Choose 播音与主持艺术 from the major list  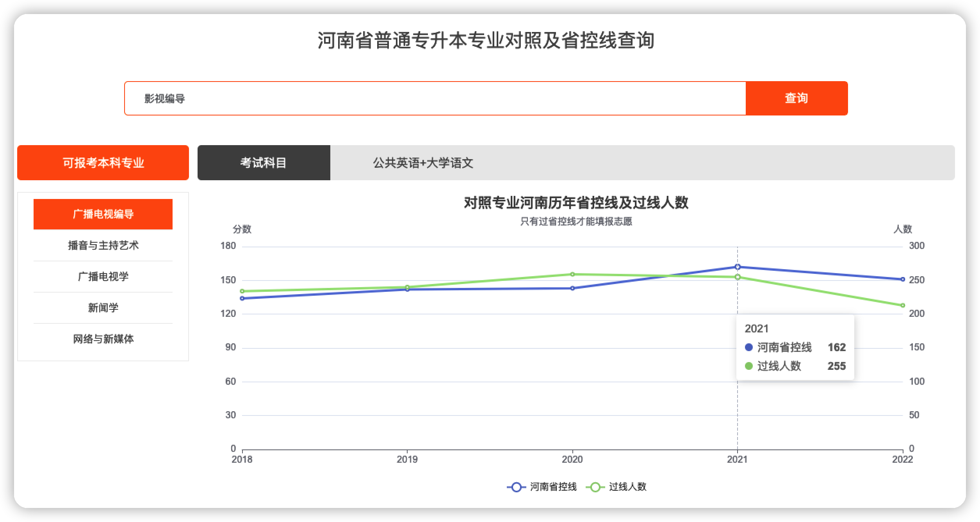(103, 245)
